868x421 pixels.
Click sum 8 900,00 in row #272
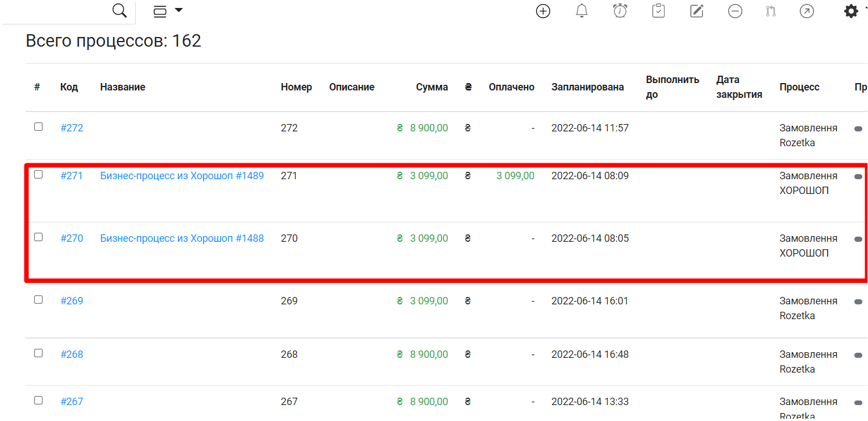pos(429,128)
